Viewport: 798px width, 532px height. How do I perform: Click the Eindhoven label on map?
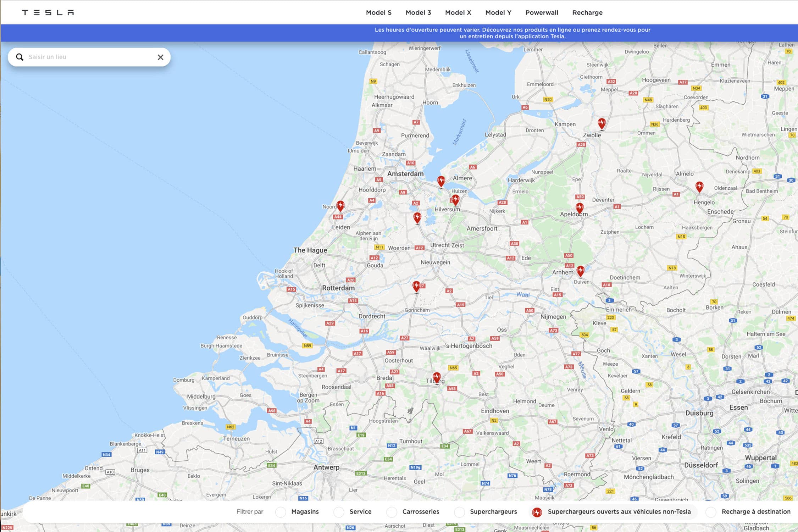pos(495,411)
